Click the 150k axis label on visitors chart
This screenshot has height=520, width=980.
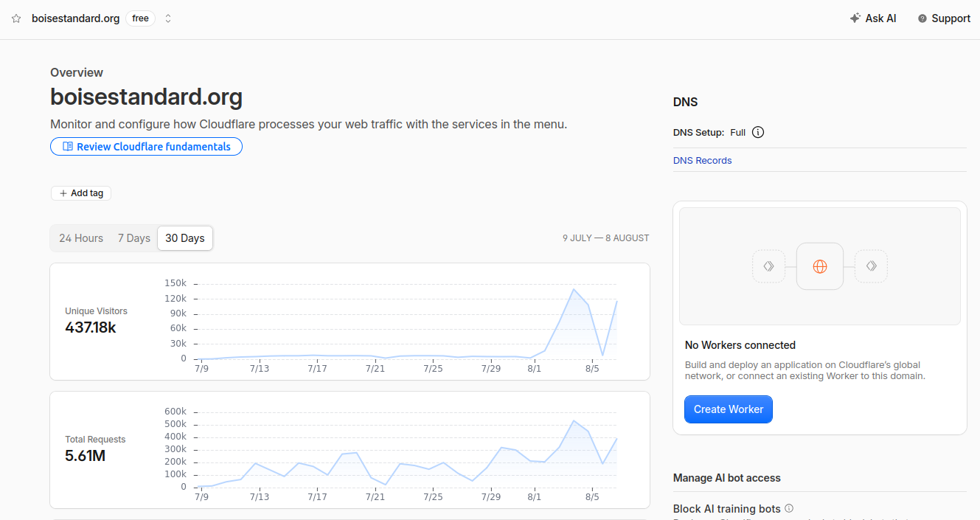[176, 283]
